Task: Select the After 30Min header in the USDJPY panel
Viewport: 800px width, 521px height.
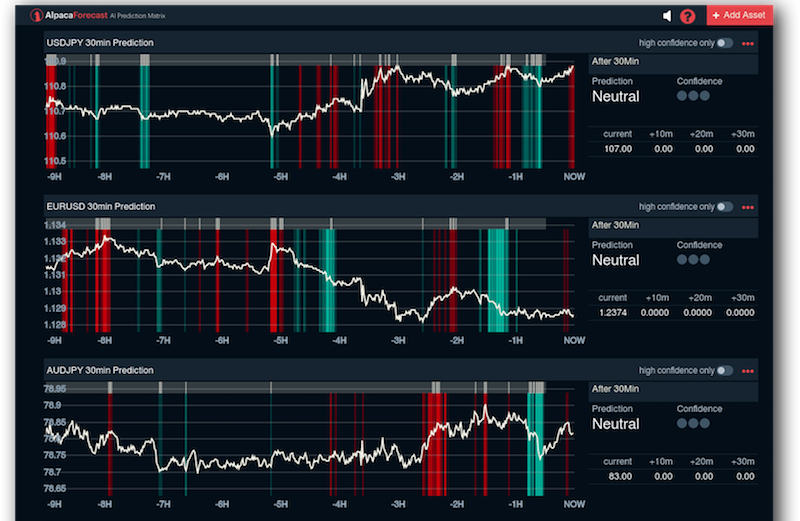Action: tap(615, 61)
